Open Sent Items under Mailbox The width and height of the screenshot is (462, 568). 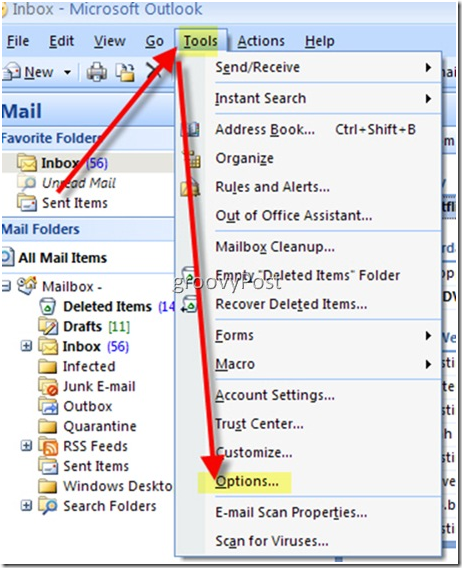pos(96,466)
